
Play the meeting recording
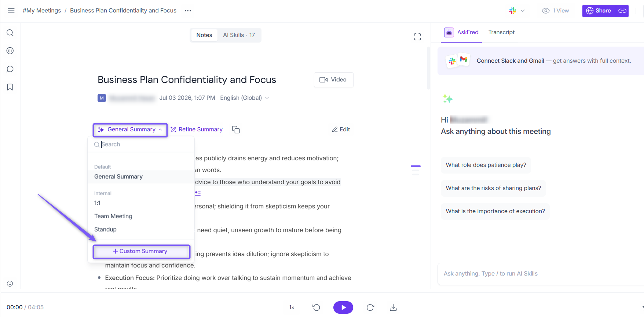coord(343,307)
